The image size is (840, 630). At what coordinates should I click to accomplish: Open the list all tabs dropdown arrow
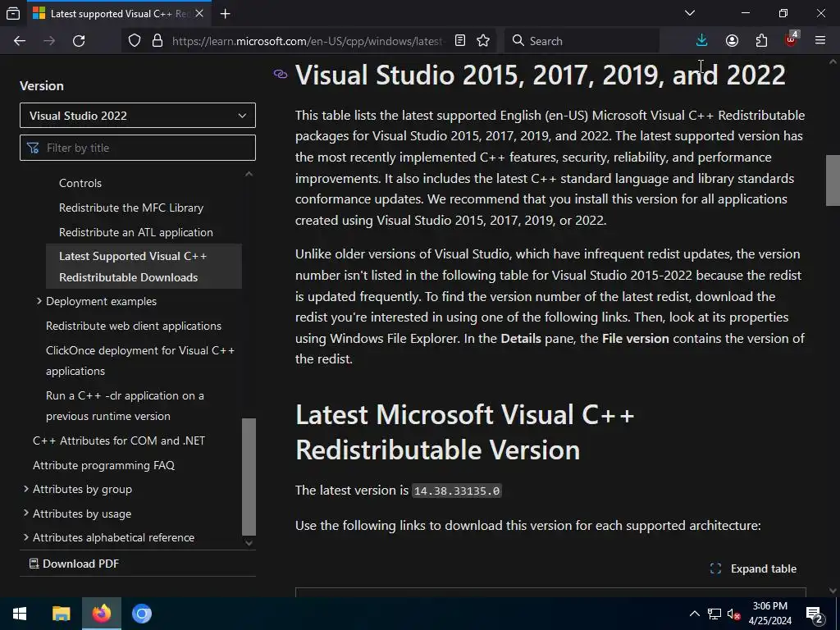click(x=690, y=13)
